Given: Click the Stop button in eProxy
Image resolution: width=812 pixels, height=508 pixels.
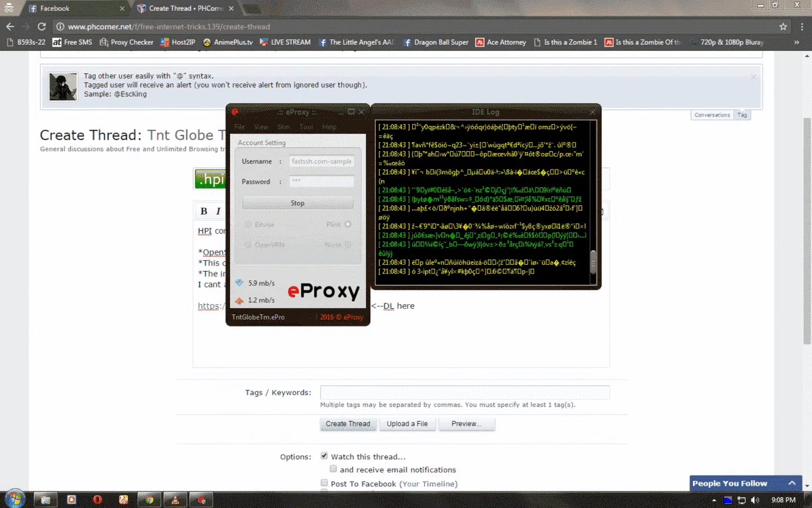Looking at the screenshot, I should [x=298, y=203].
